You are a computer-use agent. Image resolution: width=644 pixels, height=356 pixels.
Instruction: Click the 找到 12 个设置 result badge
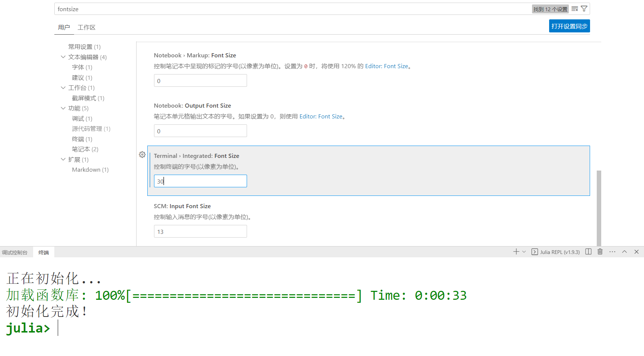(x=550, y=9)
